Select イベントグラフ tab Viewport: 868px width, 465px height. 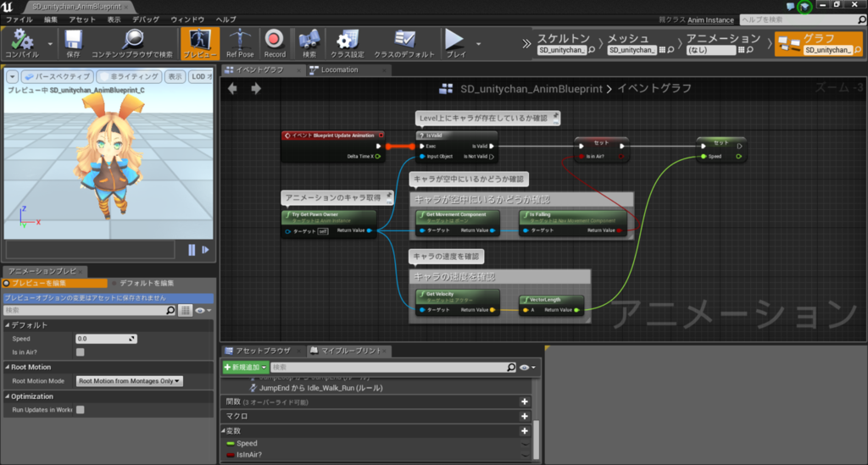point(260,69)
